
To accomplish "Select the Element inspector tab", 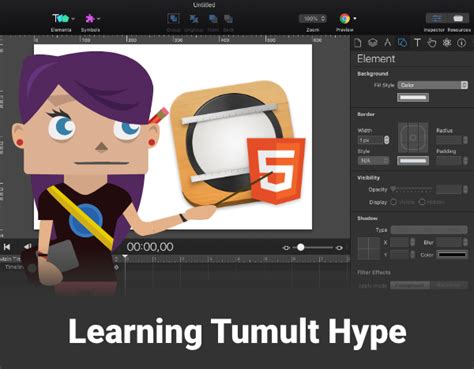I will click(402, 43).
